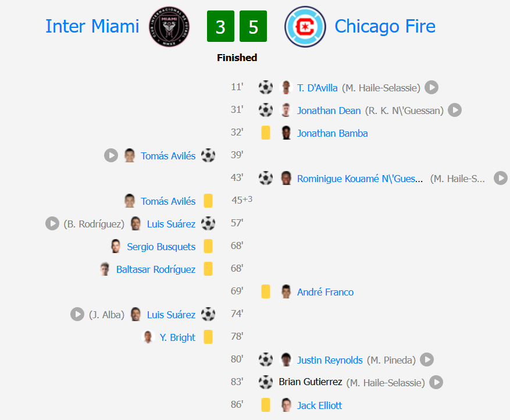The width and height of the screenshot is (510, 420).
Task: Click the soccer ball icon at 11'
Action: pos(266,88)
